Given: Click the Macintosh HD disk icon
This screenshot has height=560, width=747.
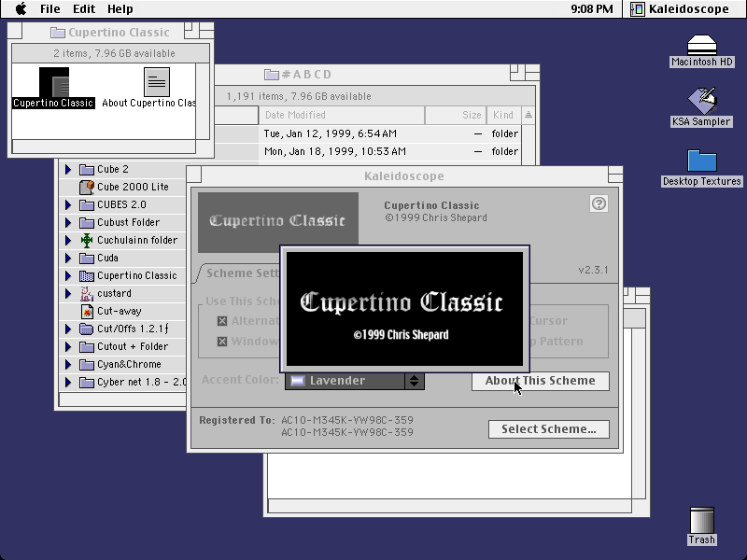Looking at the screenshot, I should [702, 44].
